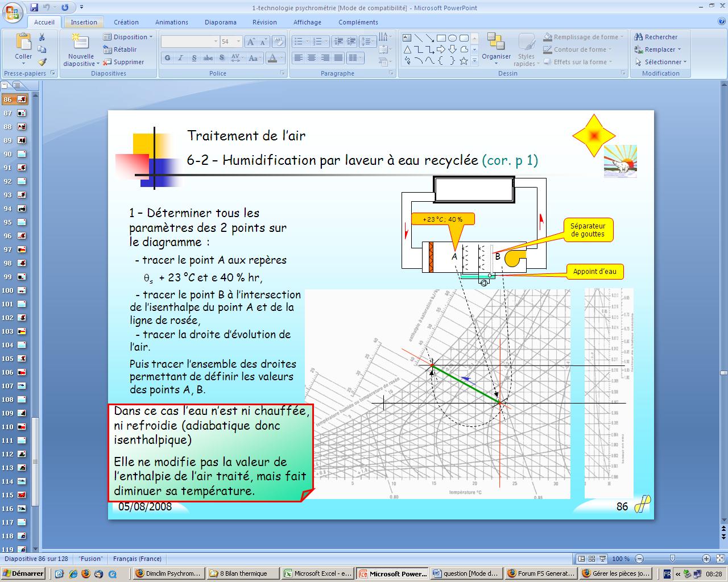This screenshot has width=728, height=582.
Task: Open the Animations ribbon tab
Action: pos(172,22)
